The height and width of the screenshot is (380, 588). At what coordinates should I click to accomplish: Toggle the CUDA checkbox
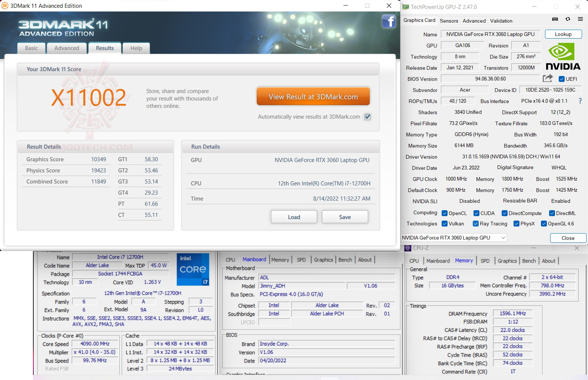(476, 213)
